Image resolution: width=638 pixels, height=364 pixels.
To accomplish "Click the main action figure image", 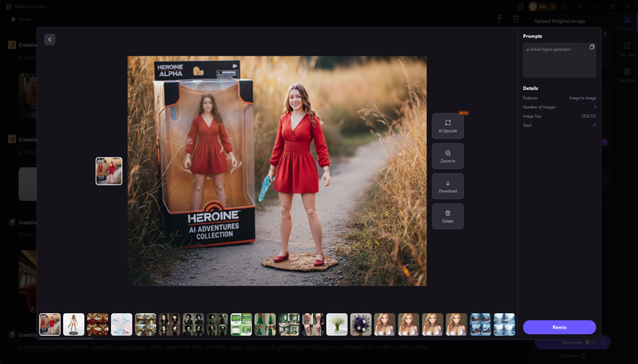I will [277, 171].
